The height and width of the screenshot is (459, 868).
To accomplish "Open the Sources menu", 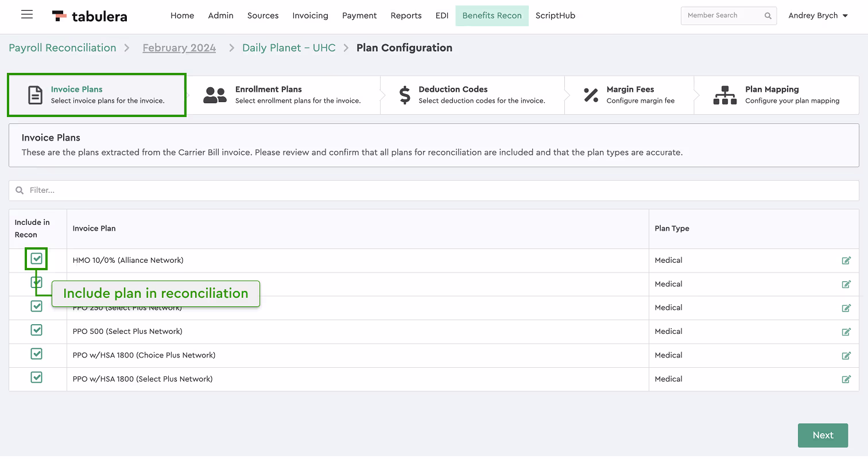I will [263, 15].
